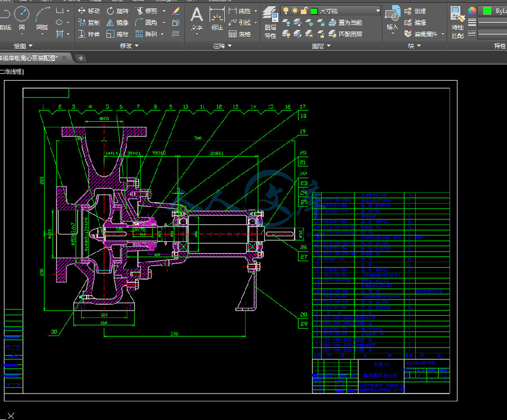Click the Freeze Layer icon in Layers panel
Screen dimensions: 507x420
click(x=309, y=23)
